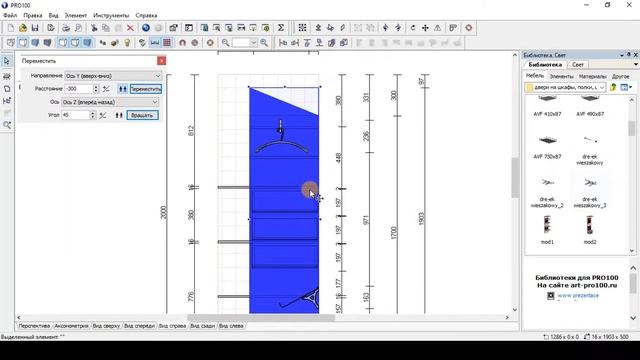Click the Move four-arrow icon
This screenshot has width=640, height=360.
tap(425, 28)
